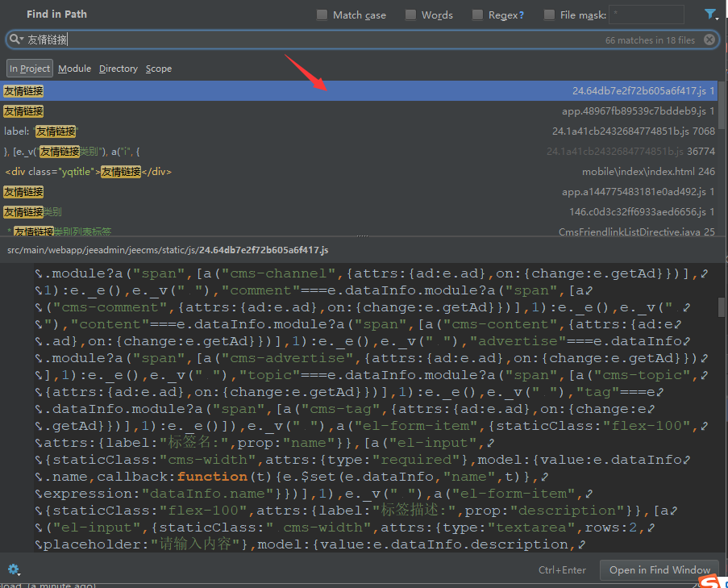This screenshot has height=588, width=728.
Task: Enable the Match case checkbox
Action: tap(322, 15)
